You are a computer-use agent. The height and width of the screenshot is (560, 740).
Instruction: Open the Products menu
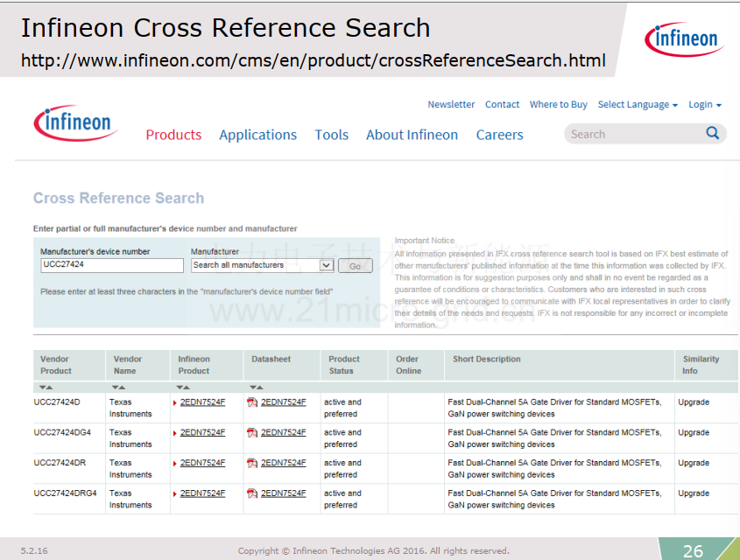[x=173, y=135]
